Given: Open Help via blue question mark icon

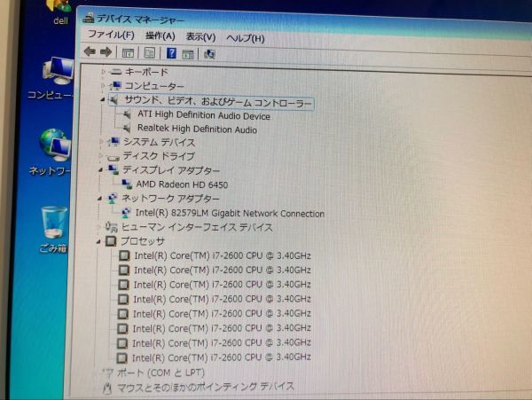Looking at the screenshot, I should pyautogui.click(x=171, y=53).
